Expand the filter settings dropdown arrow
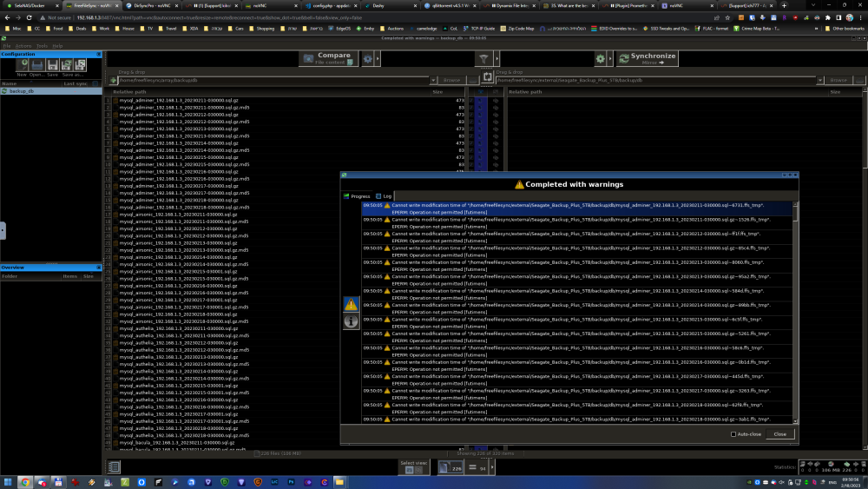Viewport: 868px width, 489px height. (496, 58)
